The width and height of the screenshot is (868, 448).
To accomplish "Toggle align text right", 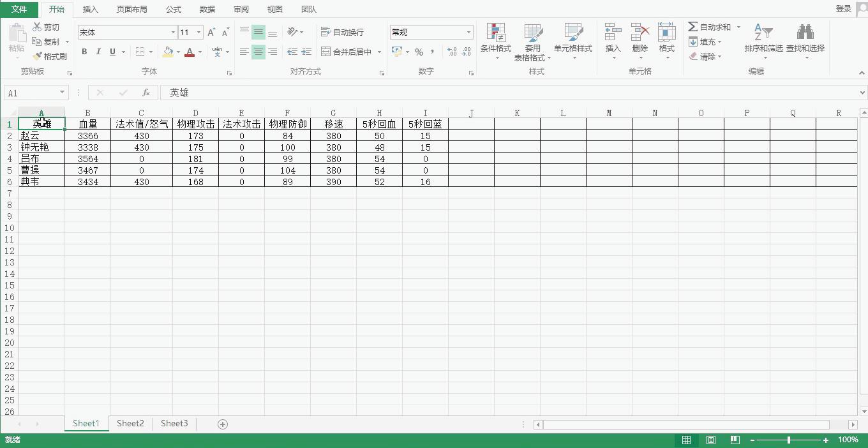I will point(273,52).
